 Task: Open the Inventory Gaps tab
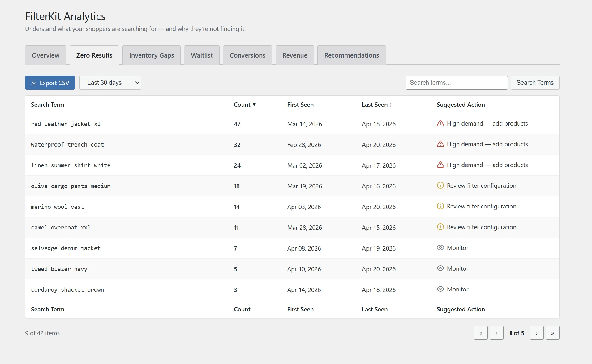pos(152,55)
